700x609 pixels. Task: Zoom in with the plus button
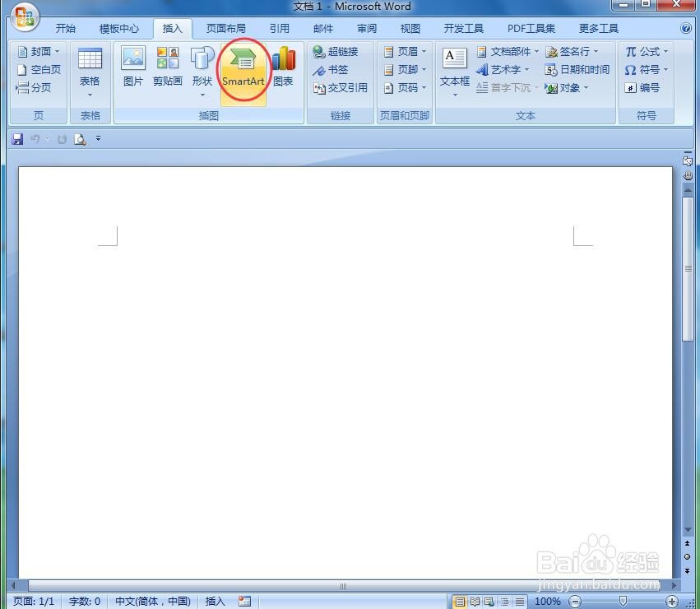point(672,602)
